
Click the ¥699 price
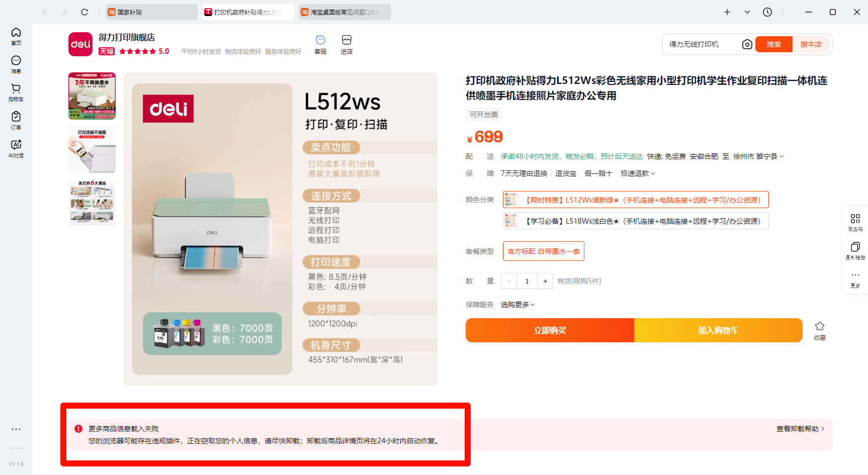(485, 137)
